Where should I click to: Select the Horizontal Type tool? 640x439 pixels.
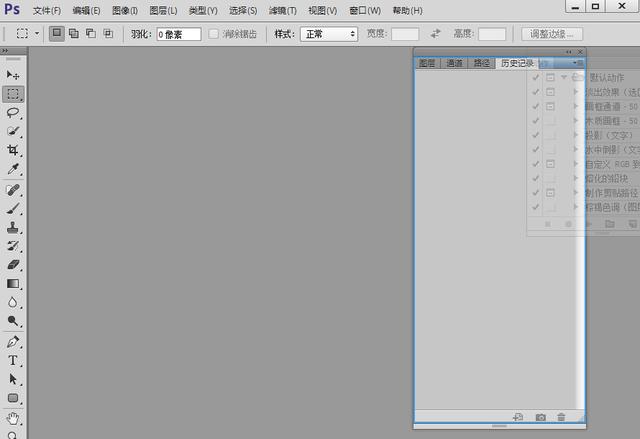[13, 360]
